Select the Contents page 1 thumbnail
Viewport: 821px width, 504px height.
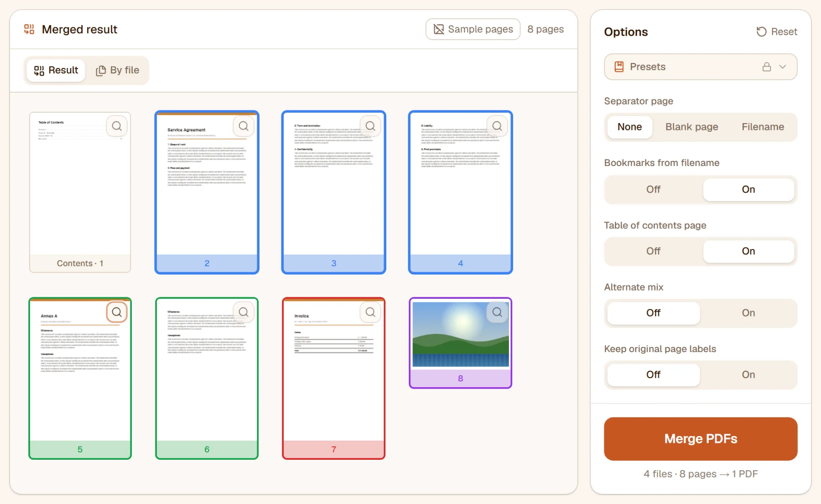click(80, 192)
